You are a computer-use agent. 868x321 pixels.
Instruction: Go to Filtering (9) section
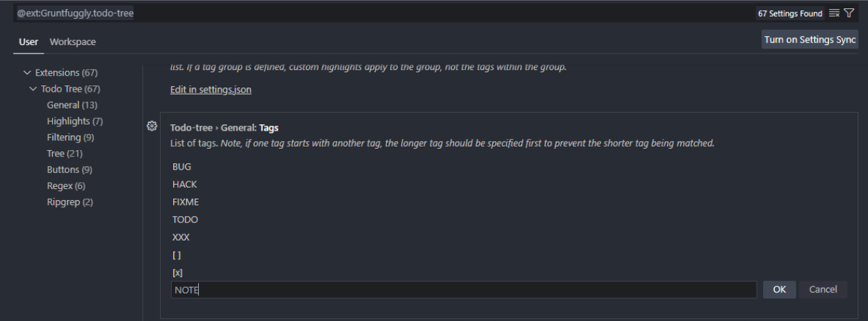pos(70,138)
